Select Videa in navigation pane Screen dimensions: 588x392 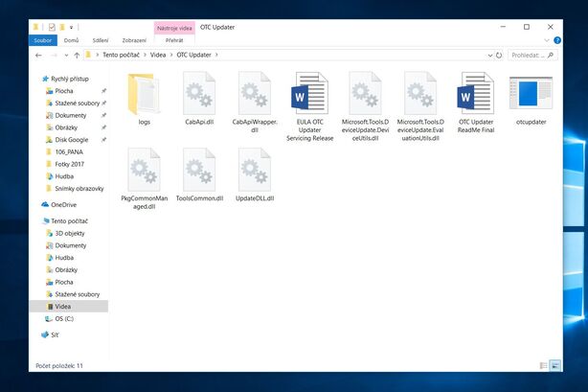[x=69, y=307]
